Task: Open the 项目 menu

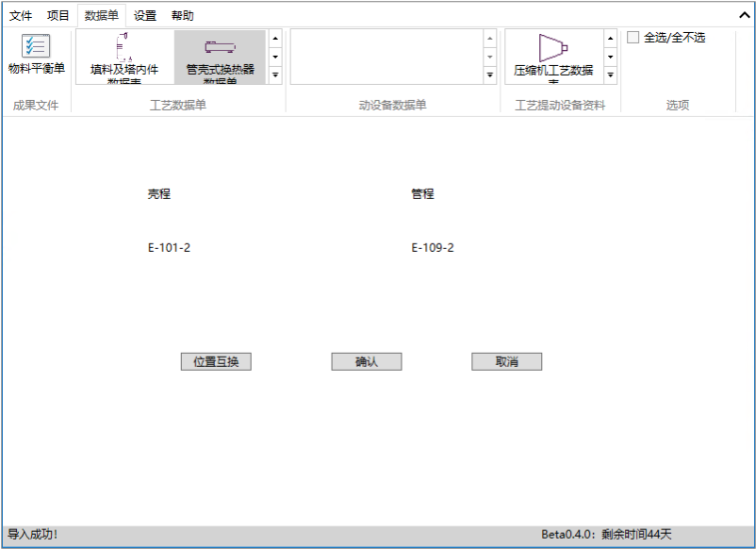Action: [57, 15]
